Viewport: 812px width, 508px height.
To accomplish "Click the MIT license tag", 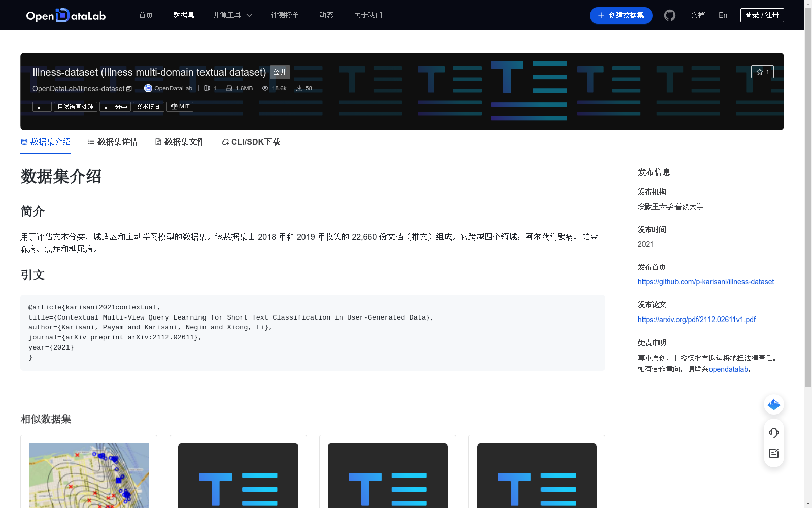I will click(x=180, y=107).
